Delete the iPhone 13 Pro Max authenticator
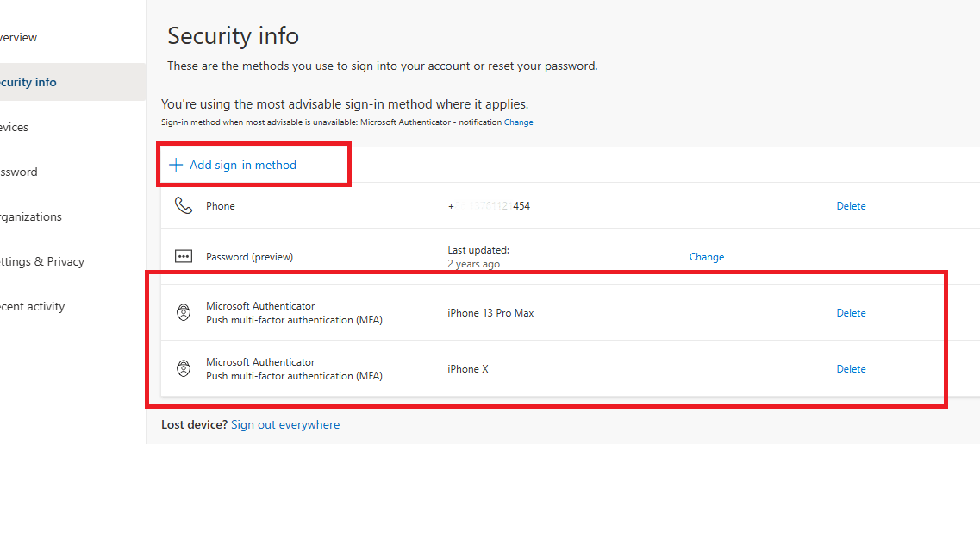Viewport: 980px width, 533px height. [851, 313]
